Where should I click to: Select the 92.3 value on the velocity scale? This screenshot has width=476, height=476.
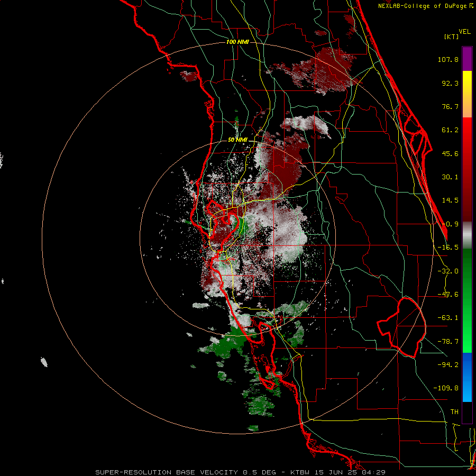pos(450,83)
